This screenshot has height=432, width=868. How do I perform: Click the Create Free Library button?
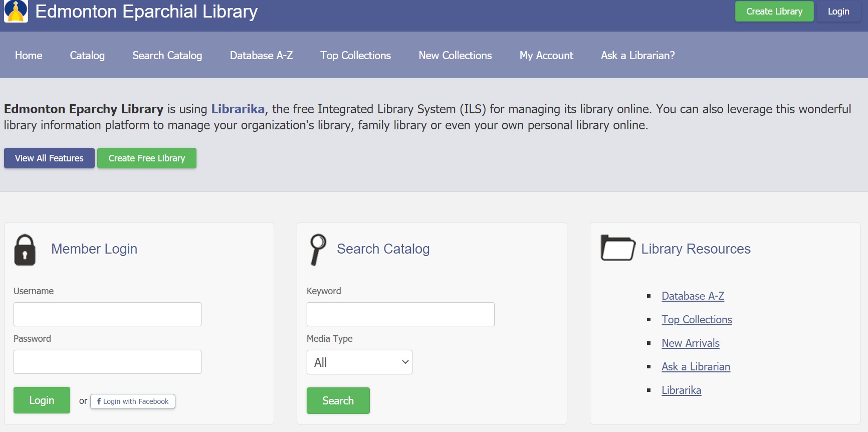[x=147, y=158]
